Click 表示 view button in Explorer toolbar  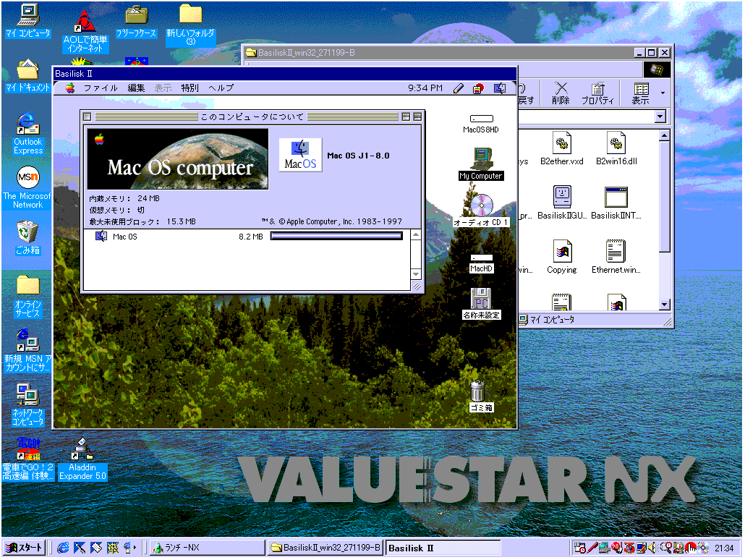[640, 93]
